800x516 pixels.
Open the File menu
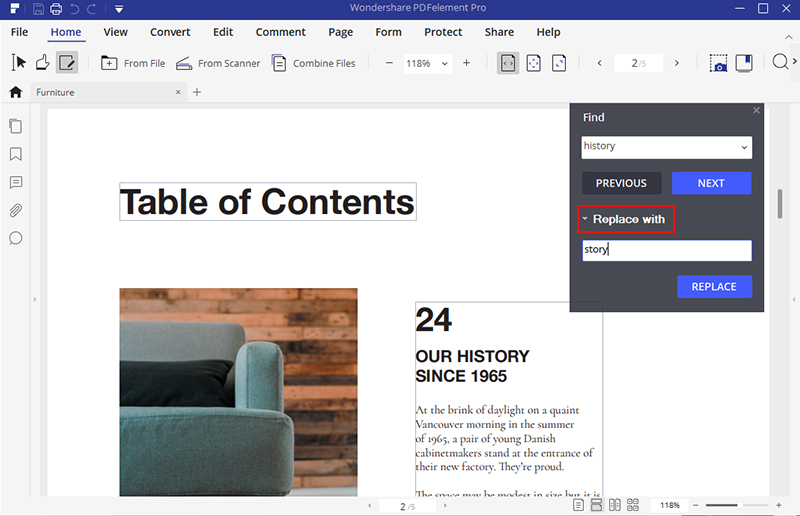pyautogui.click(x=19, y=32)
